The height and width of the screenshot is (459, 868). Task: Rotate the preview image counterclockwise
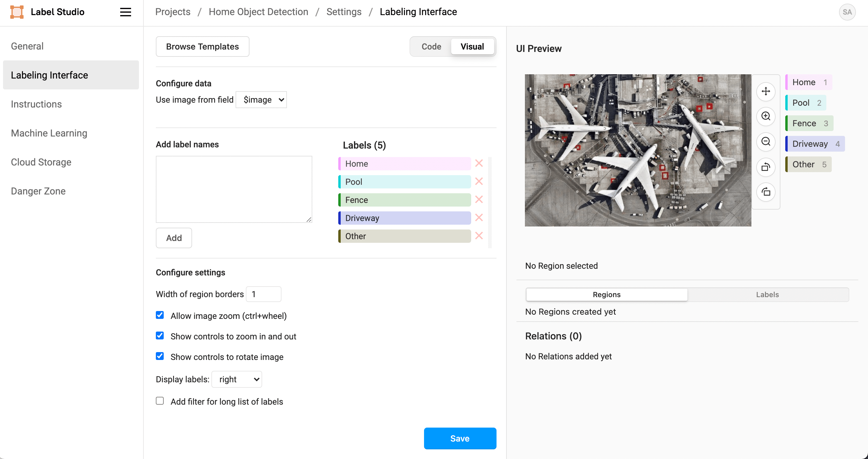tap(766, 167)
